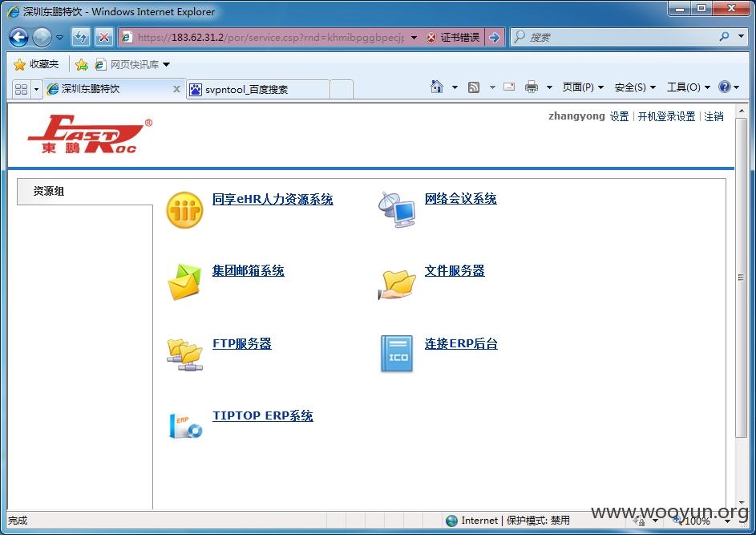This screenshot has height=535, width=756.
Task: Open the search provider dropdown arrow
Action: click(741, 37)
